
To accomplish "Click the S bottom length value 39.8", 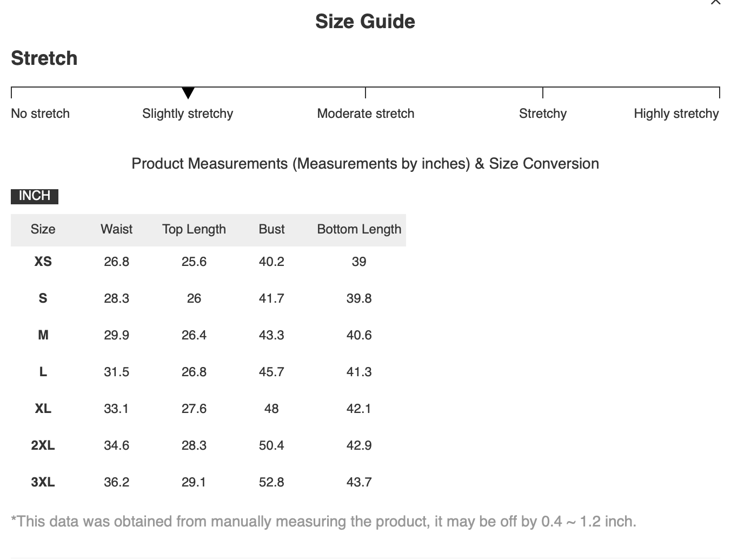I will pyautogui.click(x=359, y=298).
